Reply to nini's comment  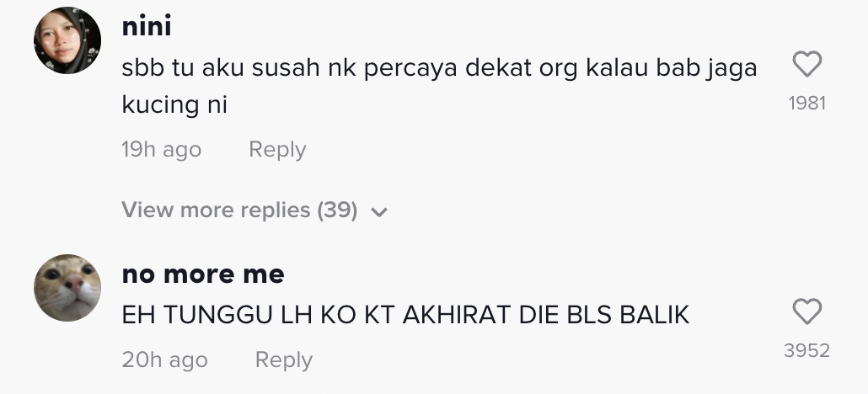(277, 150)
